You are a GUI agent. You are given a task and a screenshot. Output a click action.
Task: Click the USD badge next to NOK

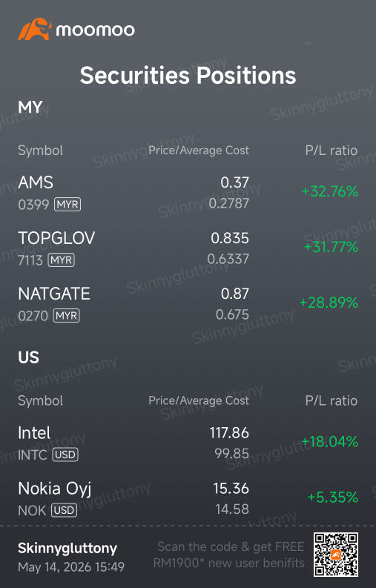(64, 510)
